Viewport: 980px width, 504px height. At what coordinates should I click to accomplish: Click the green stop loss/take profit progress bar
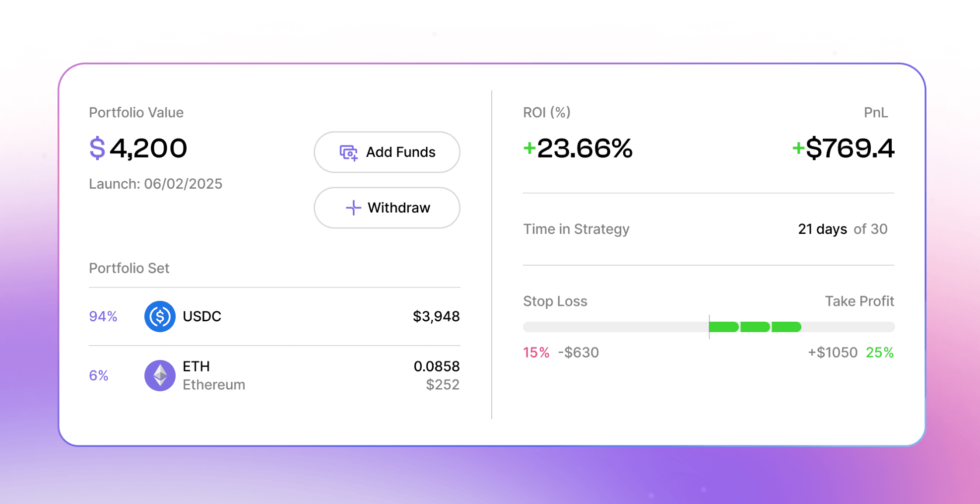tap(755, 327)
